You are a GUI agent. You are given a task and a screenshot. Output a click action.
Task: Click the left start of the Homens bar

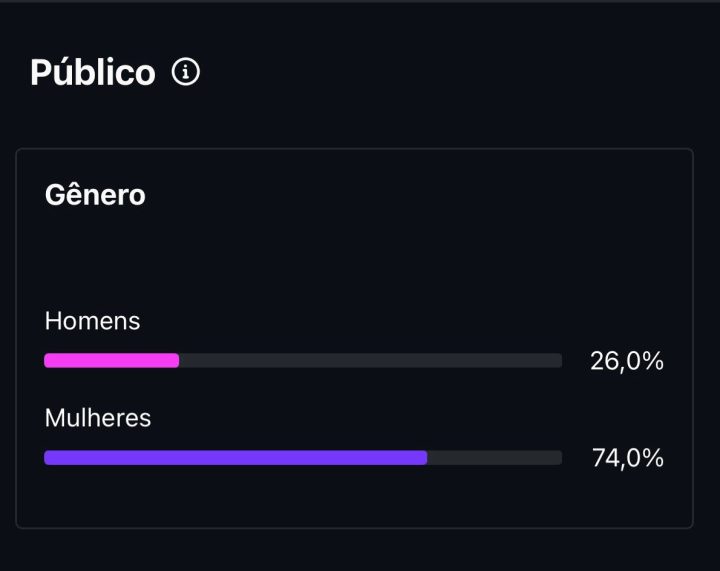tap(48, 361)
